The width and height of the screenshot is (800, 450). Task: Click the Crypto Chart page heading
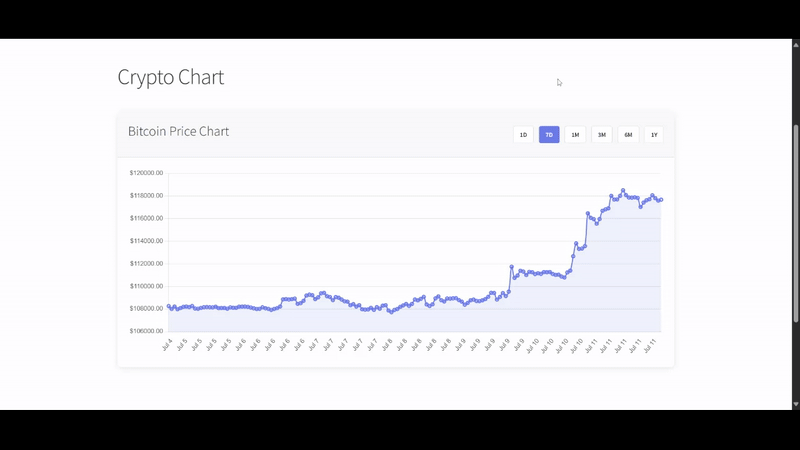[170, 77]
